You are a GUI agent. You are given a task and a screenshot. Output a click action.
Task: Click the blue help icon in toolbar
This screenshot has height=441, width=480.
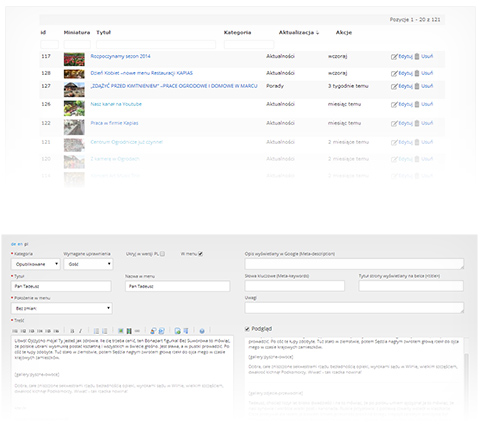[202, 331]
